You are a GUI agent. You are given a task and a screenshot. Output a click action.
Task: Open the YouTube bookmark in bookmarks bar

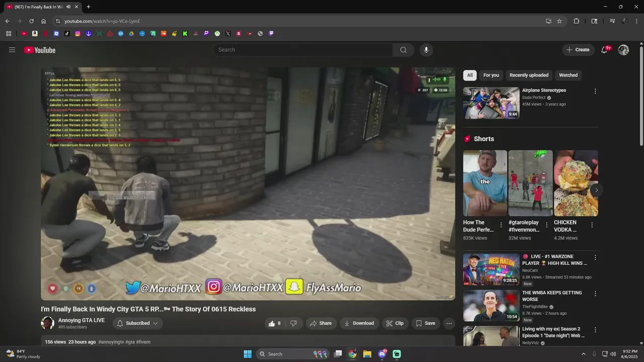(24, 34)
